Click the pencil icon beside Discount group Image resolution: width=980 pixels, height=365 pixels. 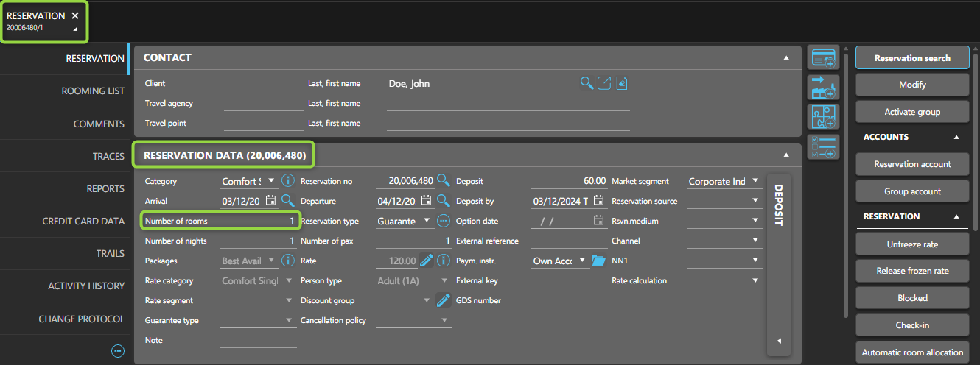pyautogui.click(x=443, y=300)
